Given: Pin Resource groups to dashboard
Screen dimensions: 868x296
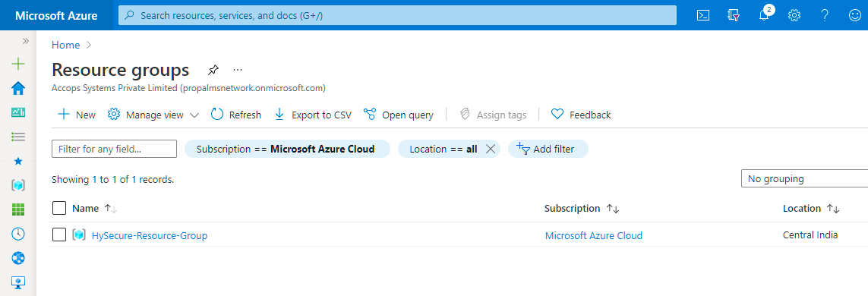Looking at the screenshot, I should (x=213, y=71).
